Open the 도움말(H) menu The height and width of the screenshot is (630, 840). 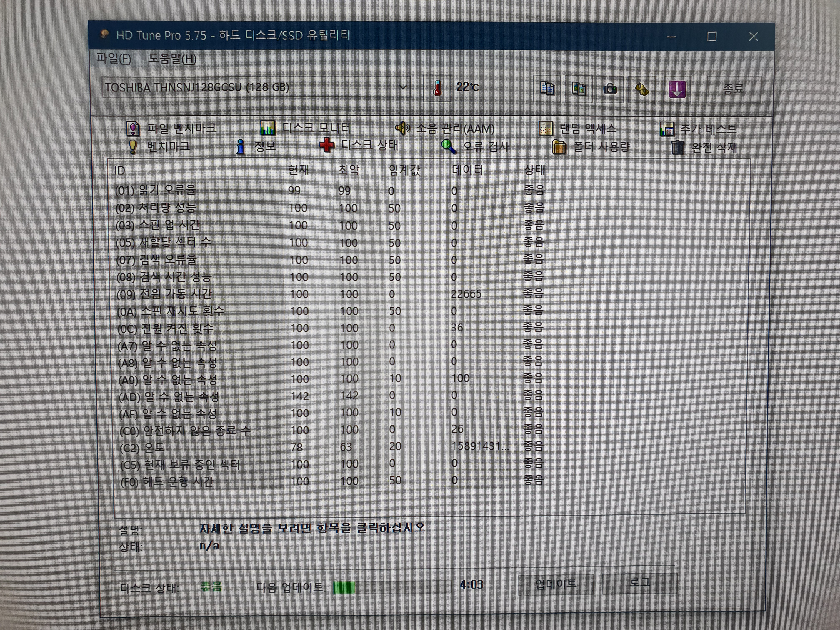(172, 59)
